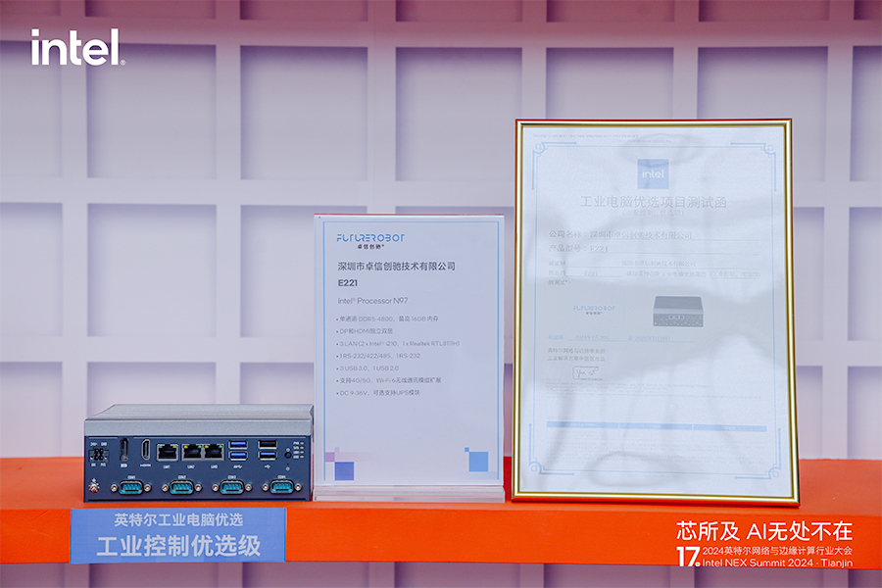Click the 产品型号 E221 line on certificate
This screenshot has height=588, width=882.
coord(578,248)
